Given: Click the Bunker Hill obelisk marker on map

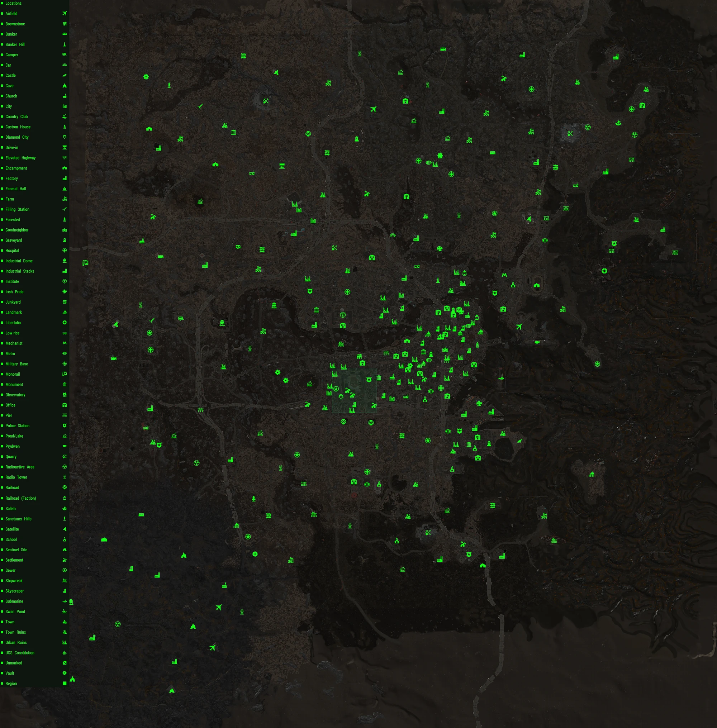Looking at the screenshot, I should pos(438,280).
